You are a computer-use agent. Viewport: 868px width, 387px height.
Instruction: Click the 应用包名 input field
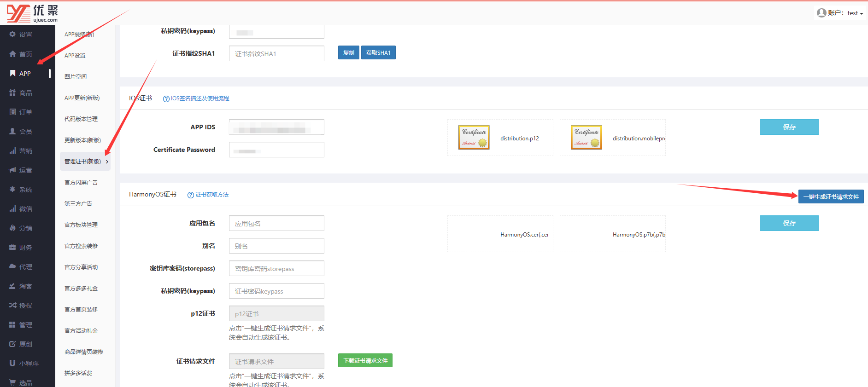click(x=276, y=223)
